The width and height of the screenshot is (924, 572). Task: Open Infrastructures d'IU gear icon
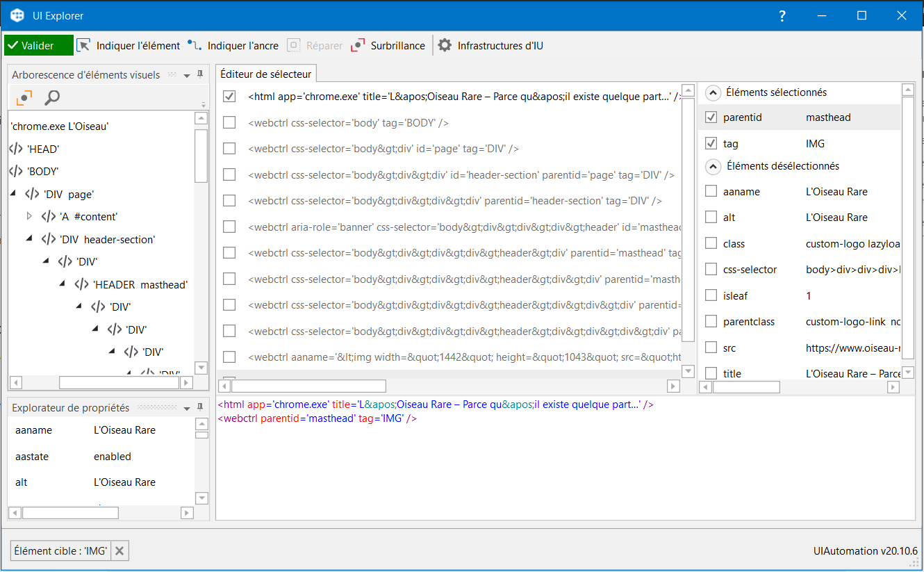[445, 45]
